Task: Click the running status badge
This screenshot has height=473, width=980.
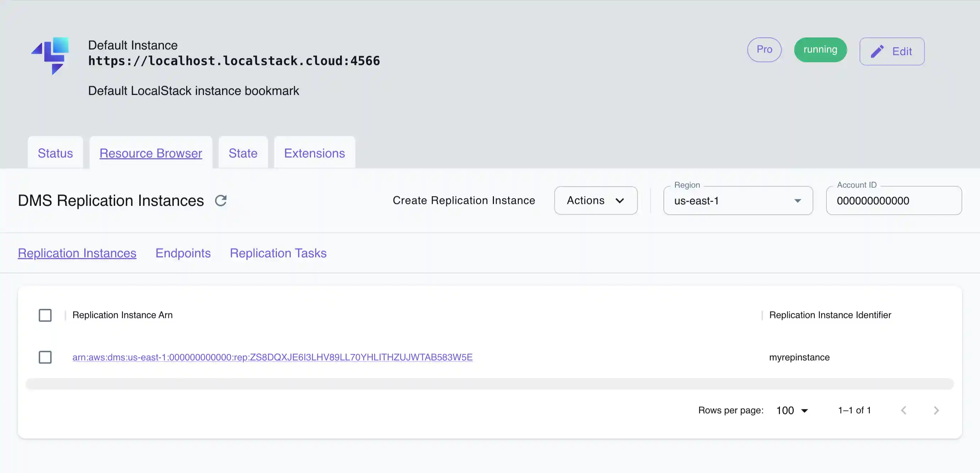Action: (x=820, y=49)
